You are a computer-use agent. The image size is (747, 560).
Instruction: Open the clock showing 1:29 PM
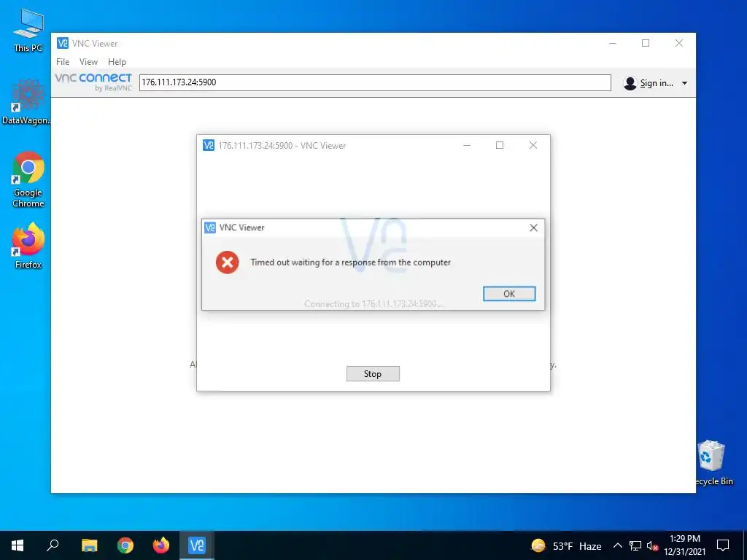pos(684,545)
